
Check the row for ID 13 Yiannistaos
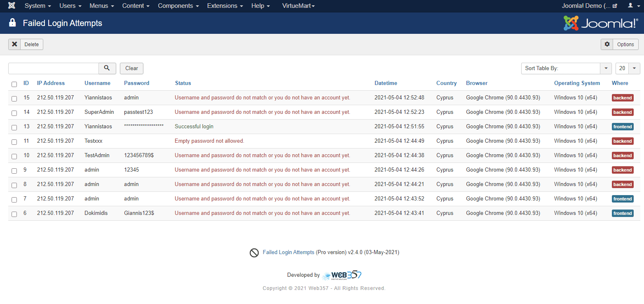tap(14, 127)
